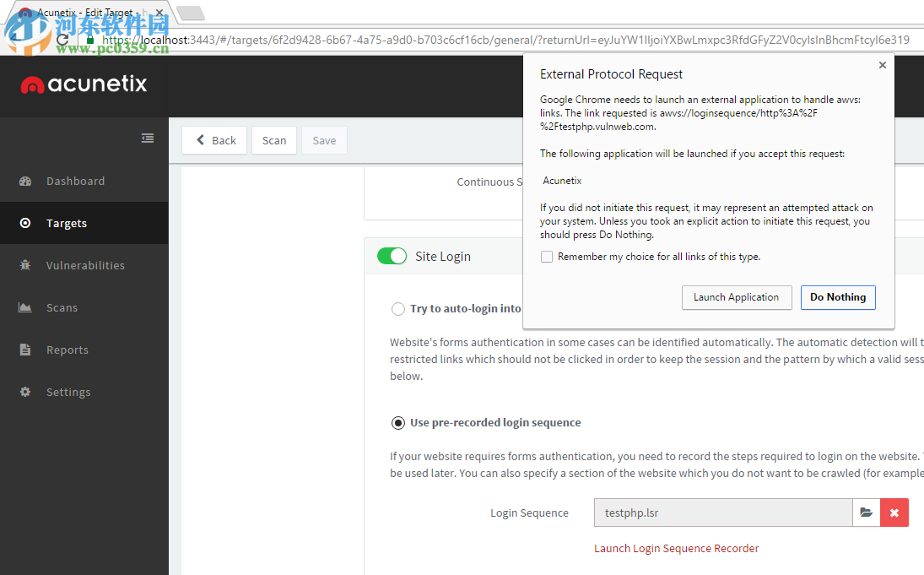Start a Scan from the toolbar
Image resolution: width=924 pixels, height=575 pixels.
(x=274, y=140)
